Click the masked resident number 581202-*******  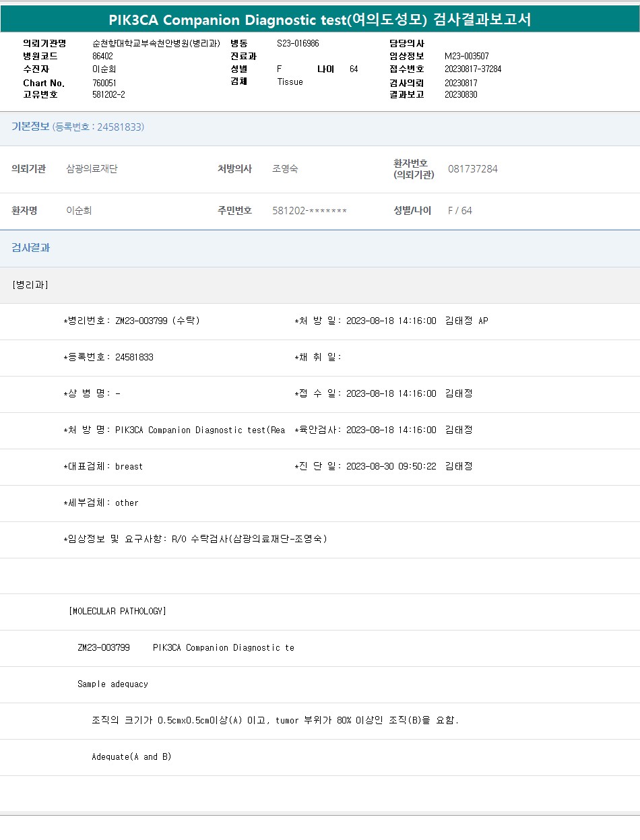tap(309, 211)
